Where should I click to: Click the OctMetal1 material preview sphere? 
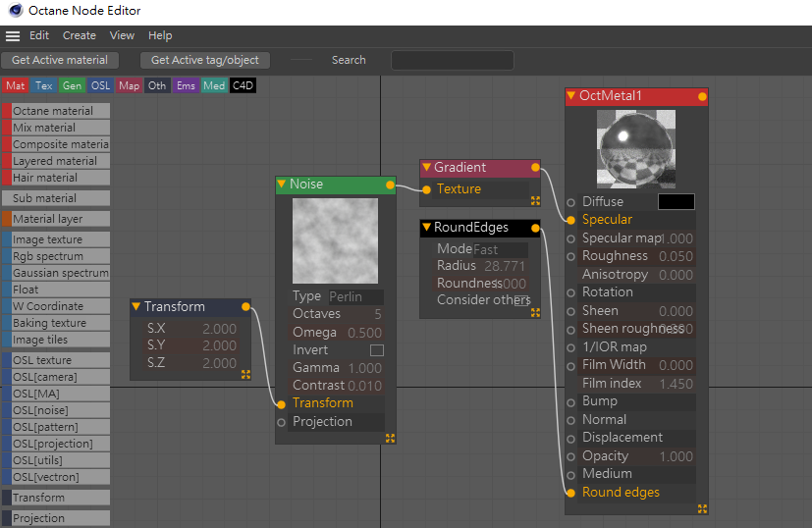(x=636, y=148)
